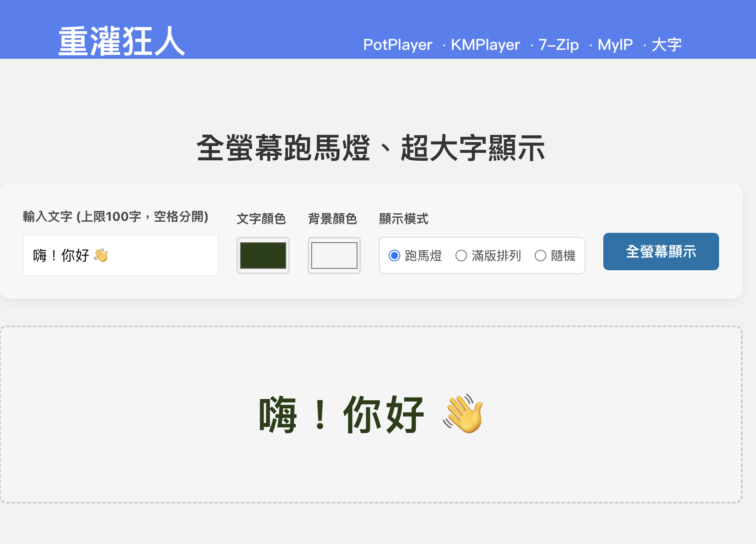Click the 全螢幕跑馬燈、超大字顯示 heading
Viewport: 756px width, 544px height.
point(371,148)
